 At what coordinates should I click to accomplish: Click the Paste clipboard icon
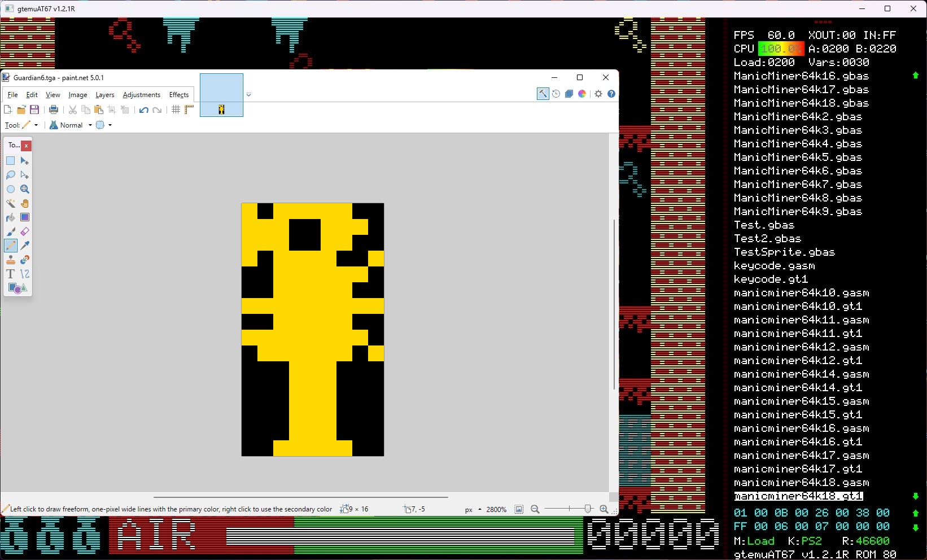click(99, 110)
